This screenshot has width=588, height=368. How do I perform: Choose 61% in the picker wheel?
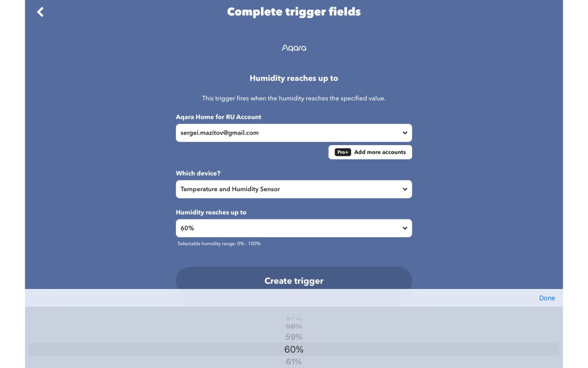[294, 362]
